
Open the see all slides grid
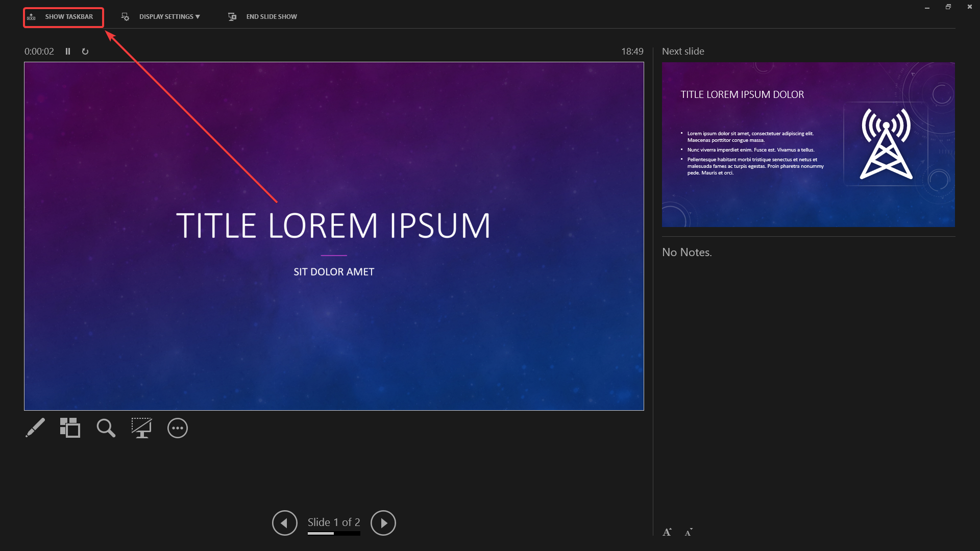(x=70, y=428)
